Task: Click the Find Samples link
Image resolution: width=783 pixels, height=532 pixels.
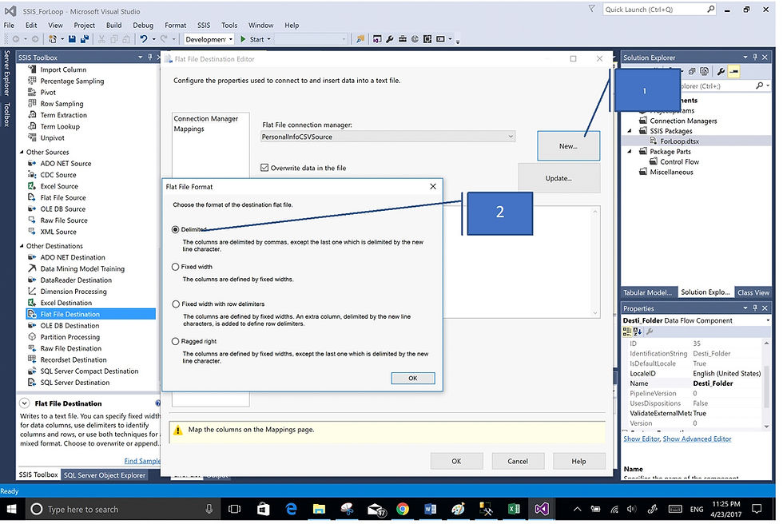Action: [x=142, y=461]
